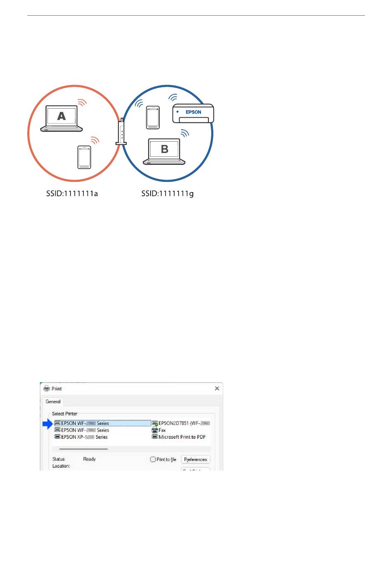
Task: Click the horizontal scrollbar under printer list
Action: 84,449
